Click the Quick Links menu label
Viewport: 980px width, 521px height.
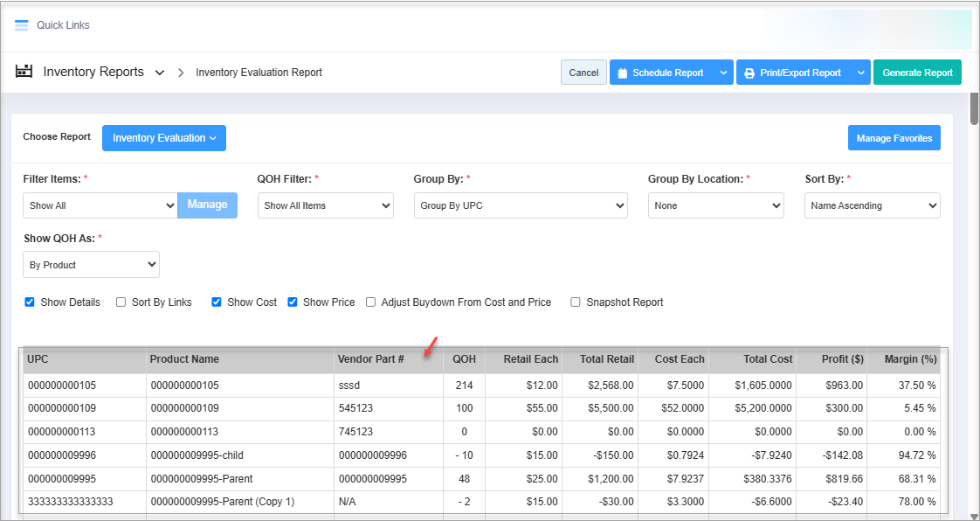pyautogui.click(x=63, y=25)
